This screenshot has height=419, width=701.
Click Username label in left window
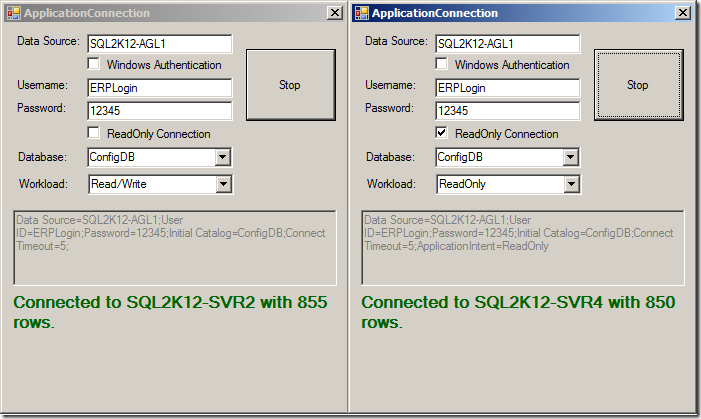click(x=42, y=85)
